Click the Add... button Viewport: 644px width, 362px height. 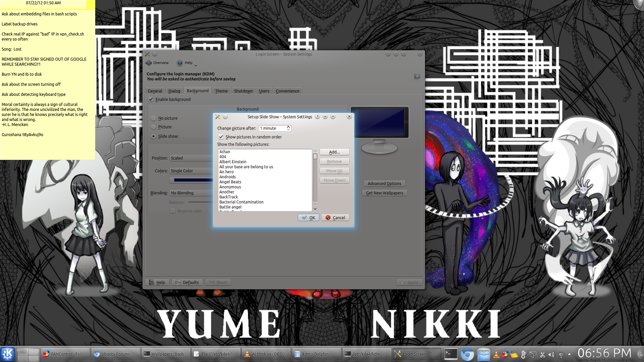coord(334,152)
